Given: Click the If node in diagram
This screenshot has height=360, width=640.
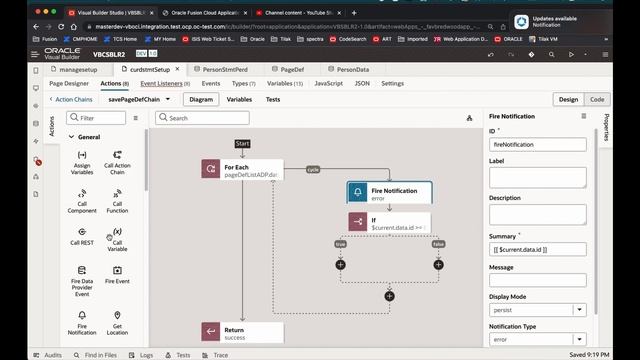Looking at the screenshot, I should pos(389,222).
